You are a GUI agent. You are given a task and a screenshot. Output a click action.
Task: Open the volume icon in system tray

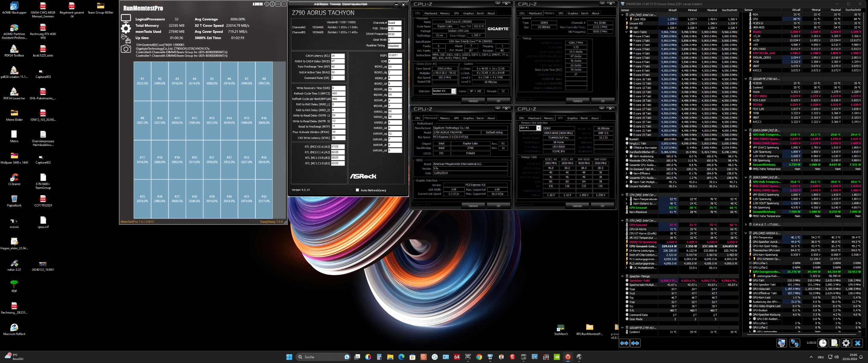tap(836, 357)
